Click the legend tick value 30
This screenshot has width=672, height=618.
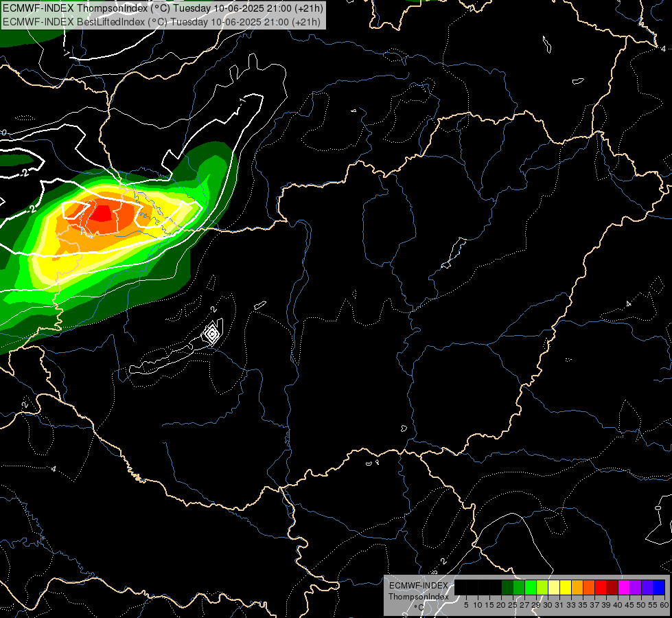click(548, 605)
